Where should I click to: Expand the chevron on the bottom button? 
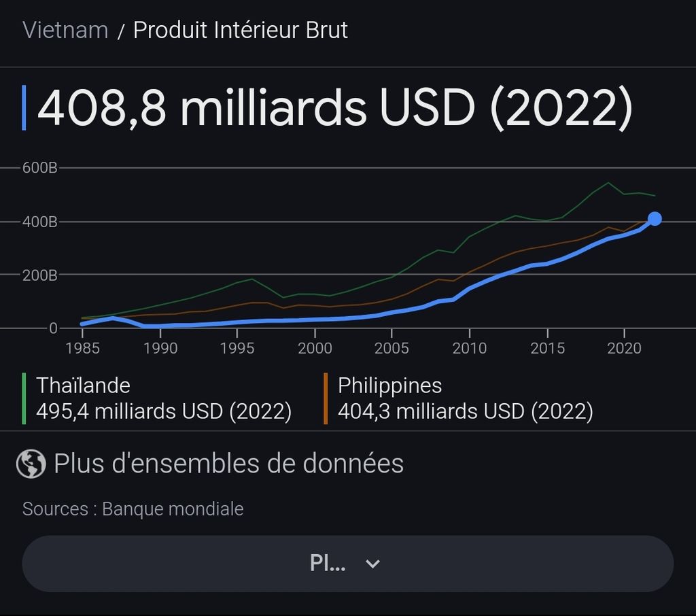(372, 564)
